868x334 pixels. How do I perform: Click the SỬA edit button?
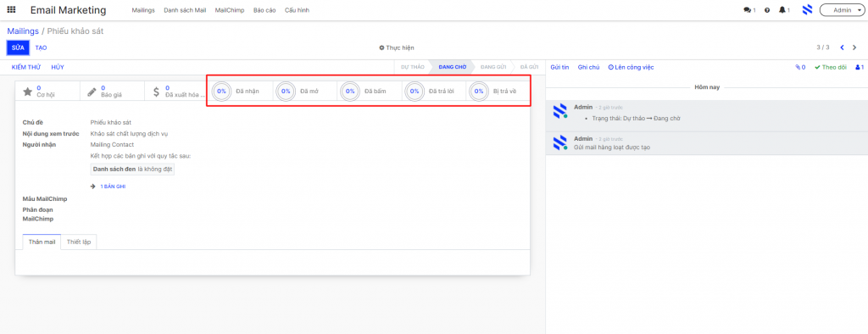click(18, 47)
